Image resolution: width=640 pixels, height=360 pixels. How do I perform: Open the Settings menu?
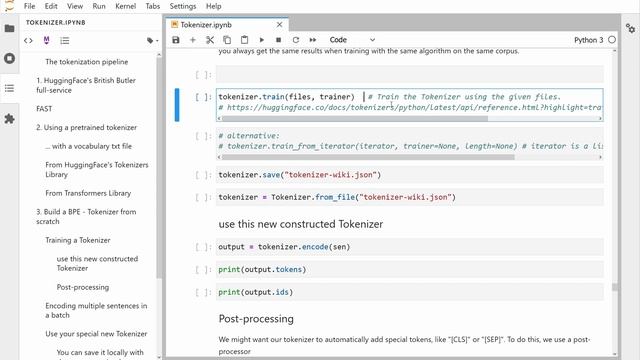(x=183, y=6)
